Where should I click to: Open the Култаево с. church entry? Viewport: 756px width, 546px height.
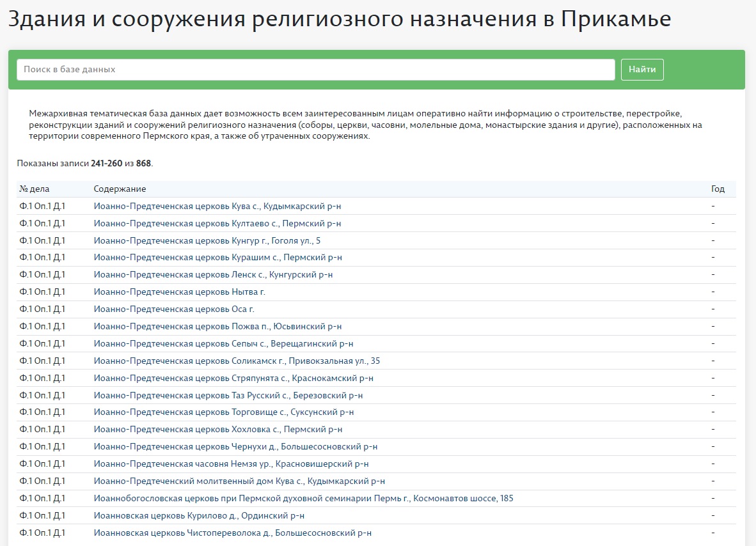217,224
